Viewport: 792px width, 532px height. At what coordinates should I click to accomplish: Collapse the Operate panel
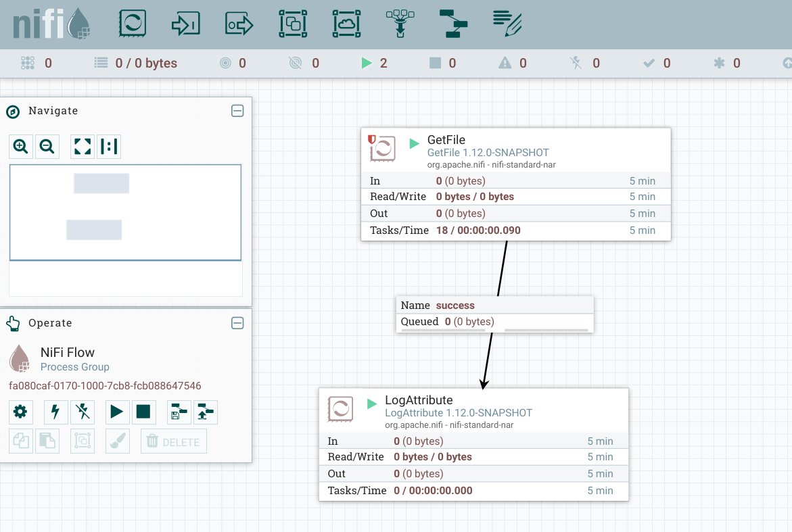(x=237, y=323)
